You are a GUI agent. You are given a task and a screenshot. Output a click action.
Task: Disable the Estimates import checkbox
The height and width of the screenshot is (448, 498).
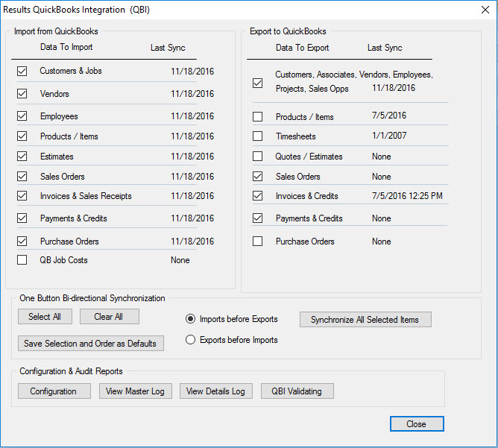[22, 157]
